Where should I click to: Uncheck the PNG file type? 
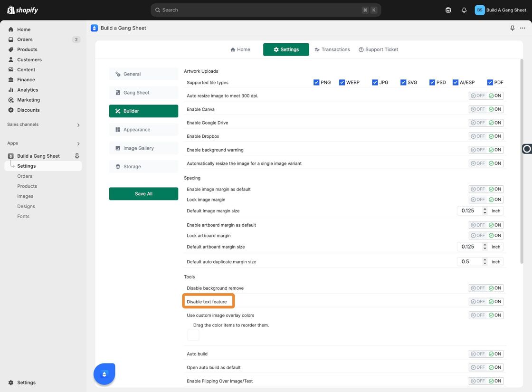[x=316, y=83]
